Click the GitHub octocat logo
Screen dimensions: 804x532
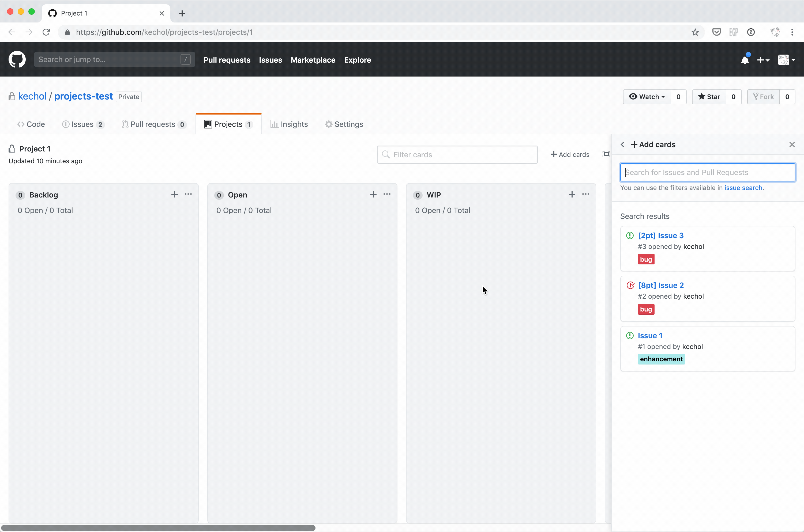click(x=17, y=60)
